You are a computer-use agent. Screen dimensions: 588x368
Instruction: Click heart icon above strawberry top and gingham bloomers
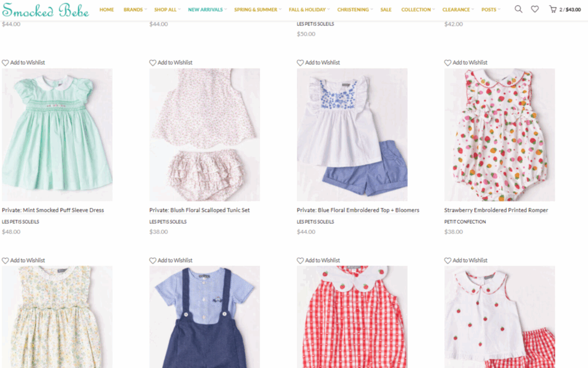click(x=448, y=260)
